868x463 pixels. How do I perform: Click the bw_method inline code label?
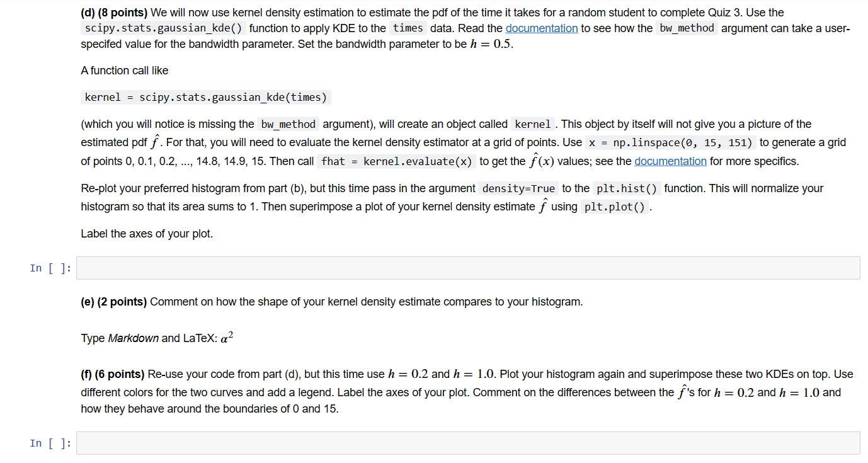(x=687, y=28)
